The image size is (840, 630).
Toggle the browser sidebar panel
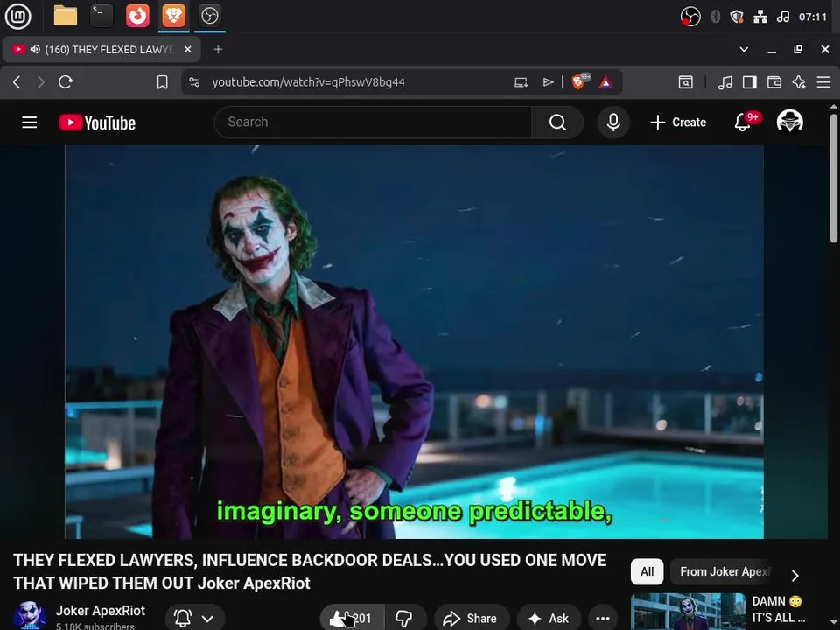tap(750, 82)
